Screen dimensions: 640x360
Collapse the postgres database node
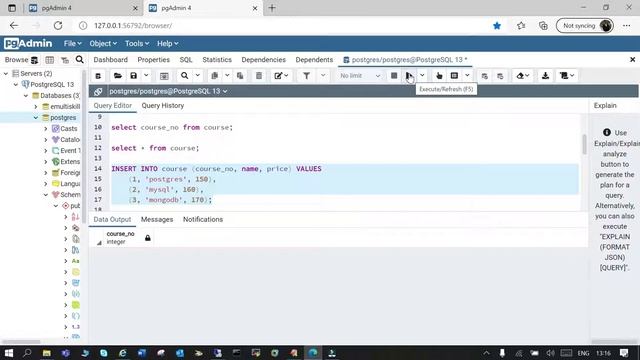pyautogui.click(x=36, y=118)
